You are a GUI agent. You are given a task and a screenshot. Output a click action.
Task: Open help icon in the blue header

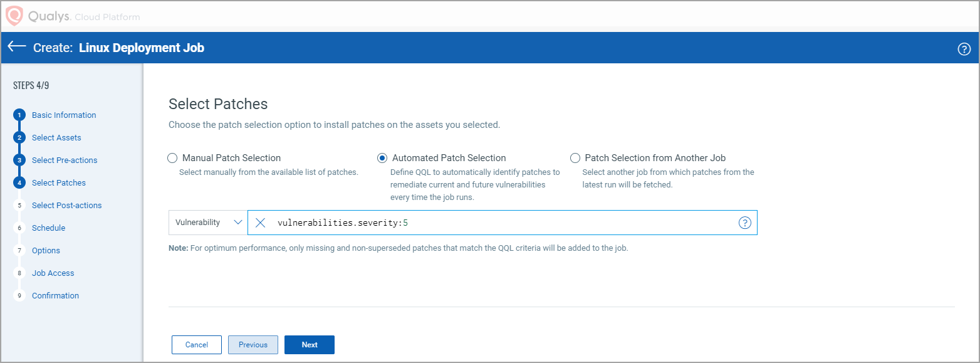964,49
